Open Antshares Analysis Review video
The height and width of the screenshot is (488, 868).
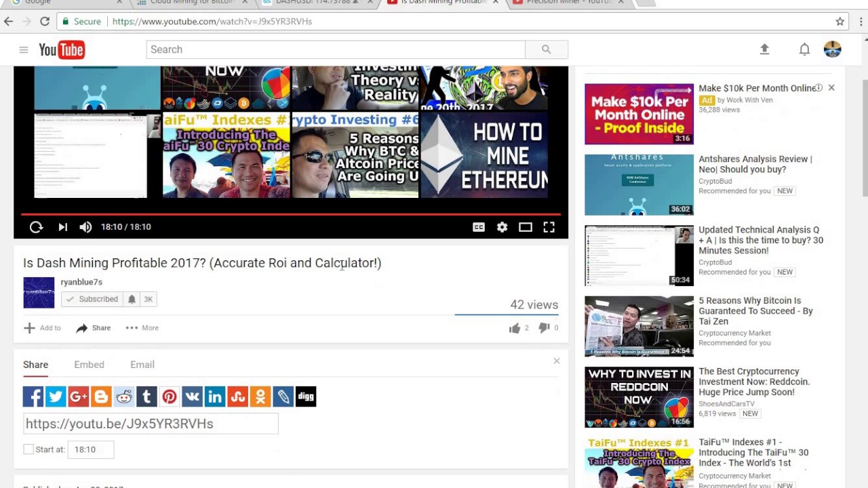click(755, 165)
